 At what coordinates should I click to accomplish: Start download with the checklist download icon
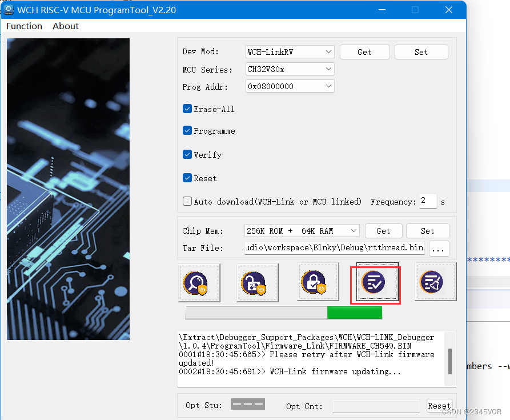(x=375, y=282)
